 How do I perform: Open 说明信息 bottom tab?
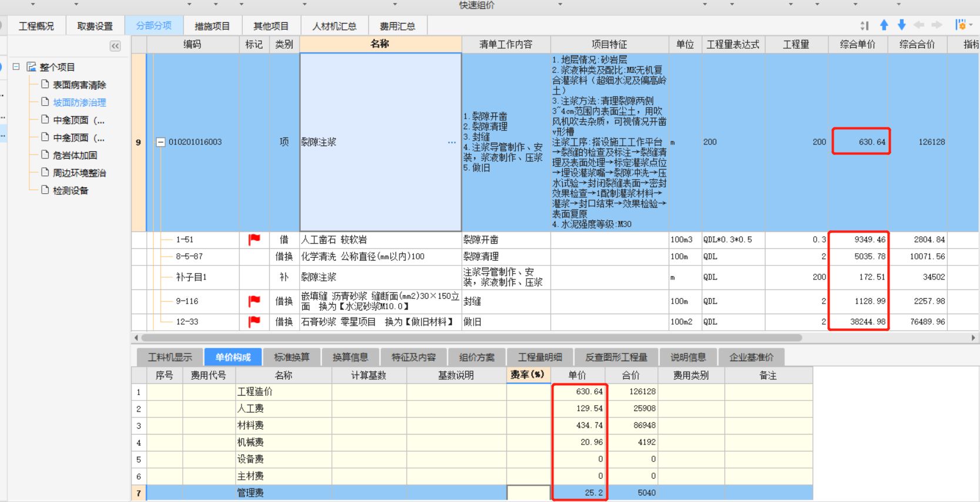(688, 357)
